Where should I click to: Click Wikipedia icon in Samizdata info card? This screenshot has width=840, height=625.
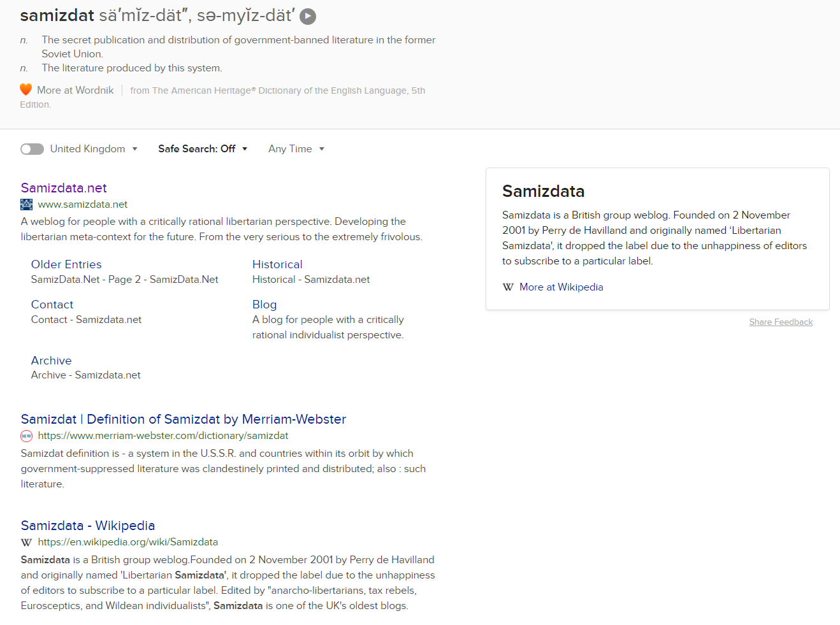508,287
